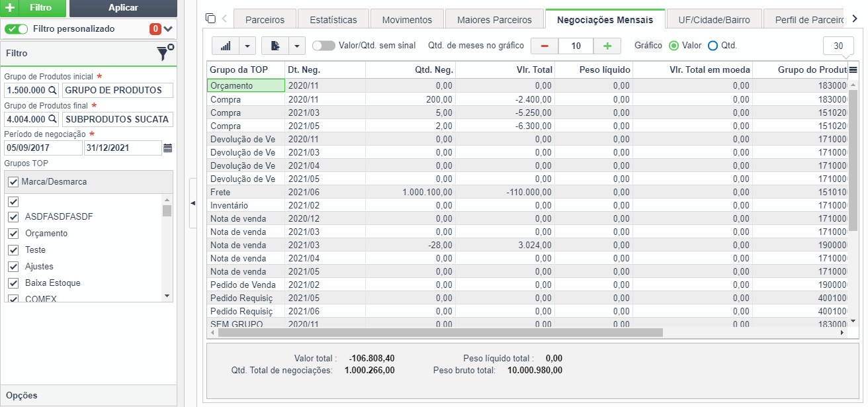The image size is (868, 407).
Task: Toggle the Filtro personalizado switch
Action: point(17,29)
